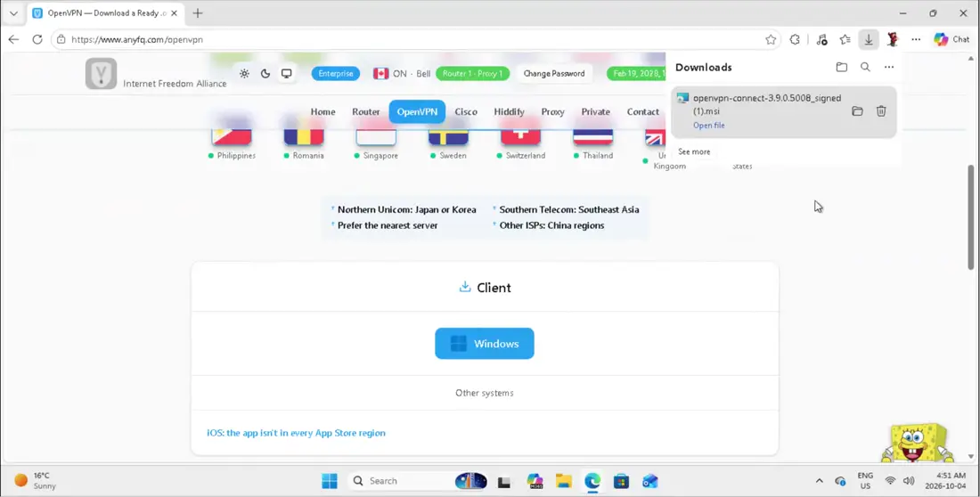Go back to the previous page

[x=13, y=39]
